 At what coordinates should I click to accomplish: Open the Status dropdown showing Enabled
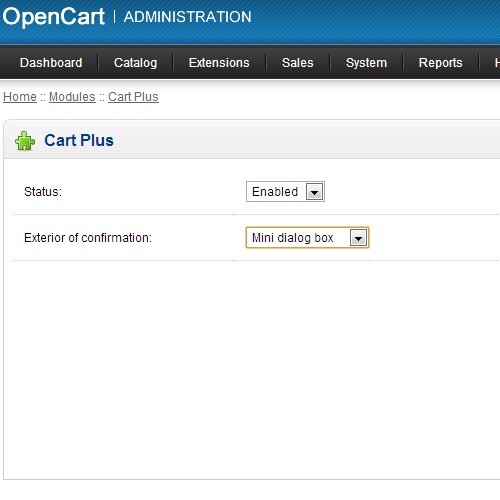[285, 192]
